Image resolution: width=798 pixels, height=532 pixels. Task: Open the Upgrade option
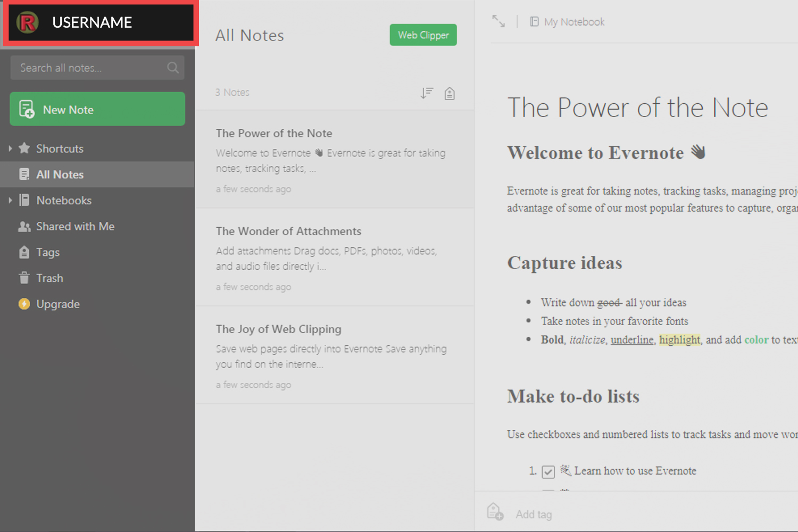tap(58, 304)
